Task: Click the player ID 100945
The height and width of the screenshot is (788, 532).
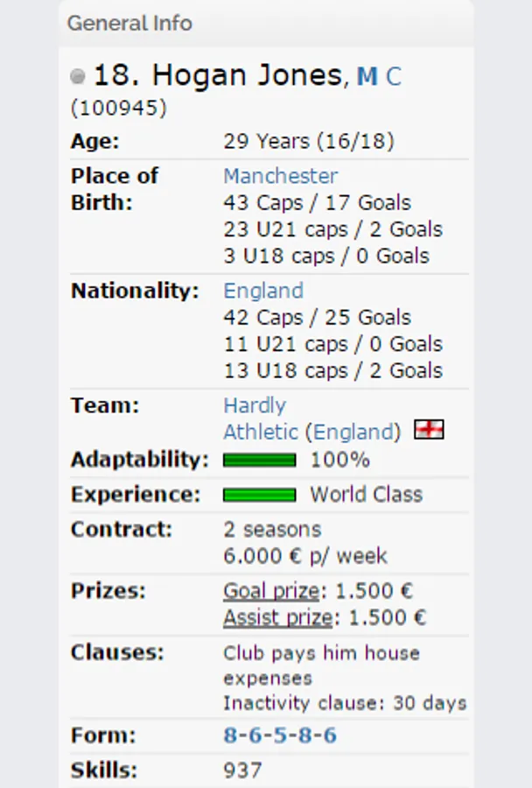Action: 118,109
